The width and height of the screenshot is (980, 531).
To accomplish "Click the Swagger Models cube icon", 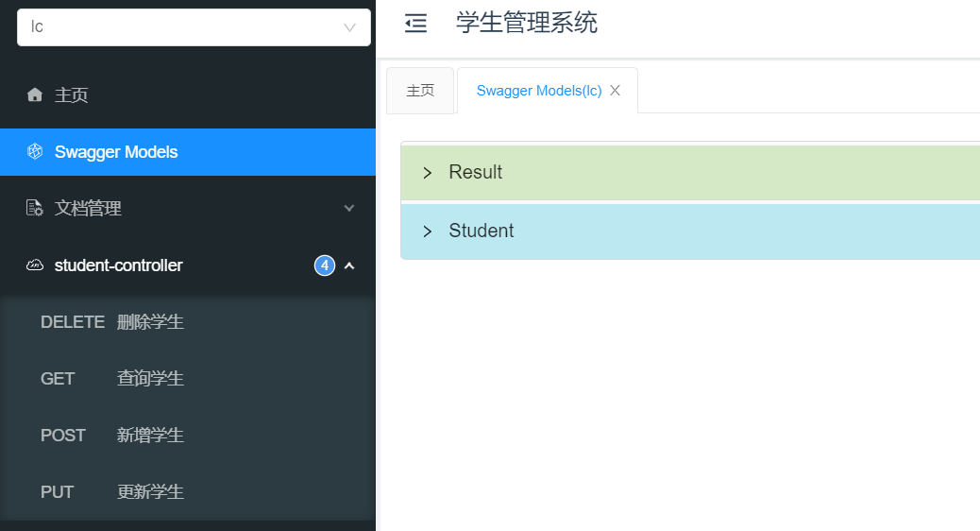I will click(x=35, y=151).
